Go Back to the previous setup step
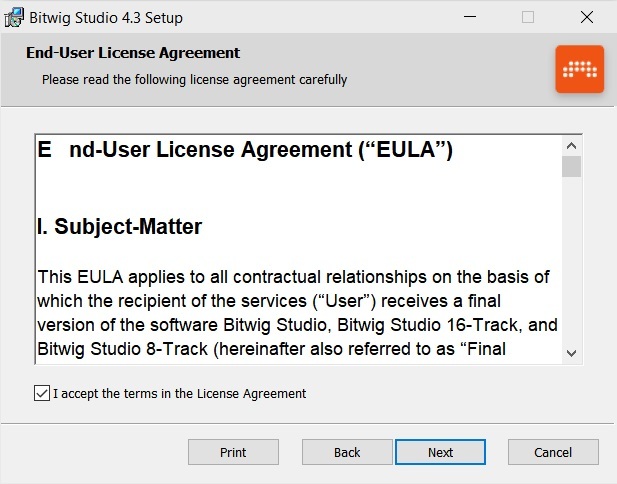The height and width of the screenshot is (484, 617). pyautogui.click(x=347, y=452)
